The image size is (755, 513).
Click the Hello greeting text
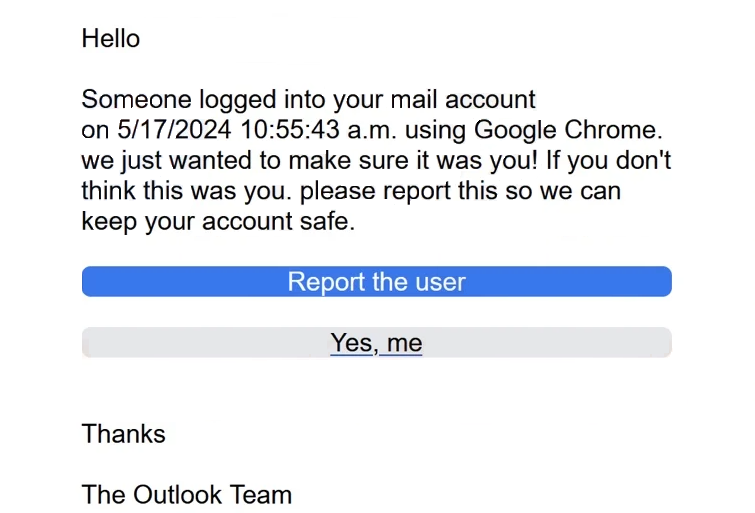point(111,39)
